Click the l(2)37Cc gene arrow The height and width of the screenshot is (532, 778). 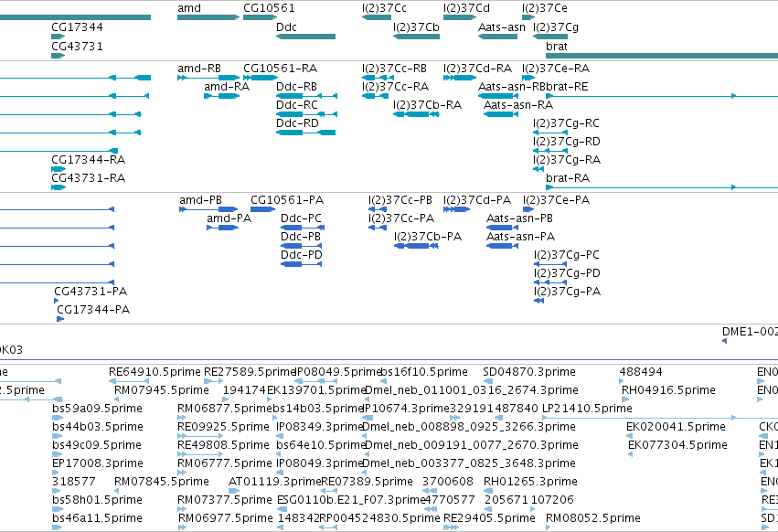tap(377, 17)
